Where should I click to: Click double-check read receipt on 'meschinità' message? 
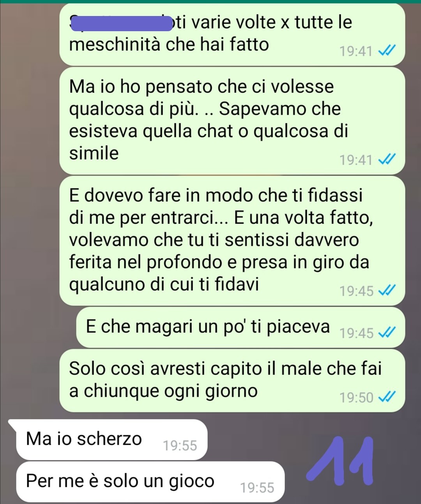pyautogui.click(x=387, y=51)
